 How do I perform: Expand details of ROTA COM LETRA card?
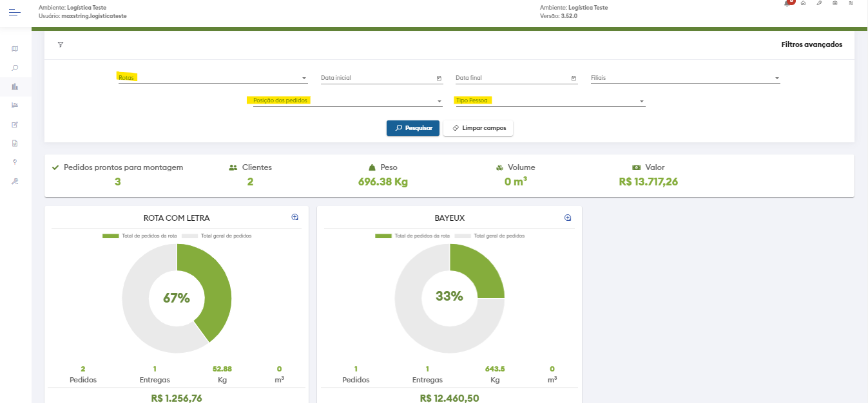coord(295,218)
